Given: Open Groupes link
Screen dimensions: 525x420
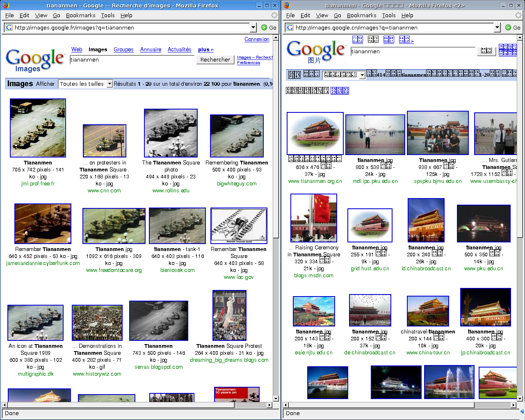Looking at the screenshot, I should click(x=123, y=49).
